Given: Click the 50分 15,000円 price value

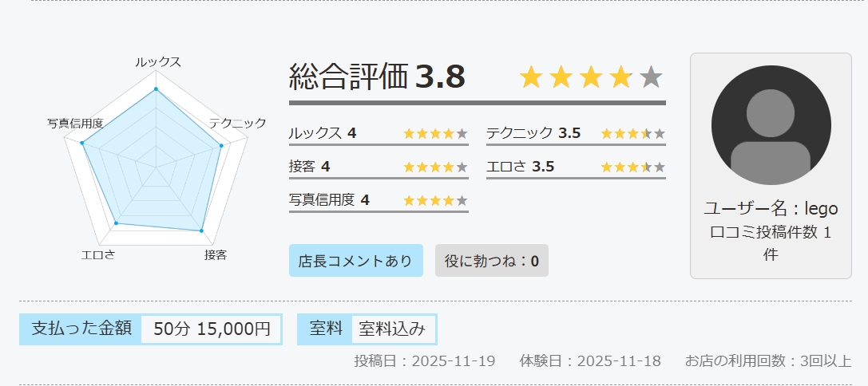Looking at the screenshot, I should pyautogui.click(x=212, y=329).
